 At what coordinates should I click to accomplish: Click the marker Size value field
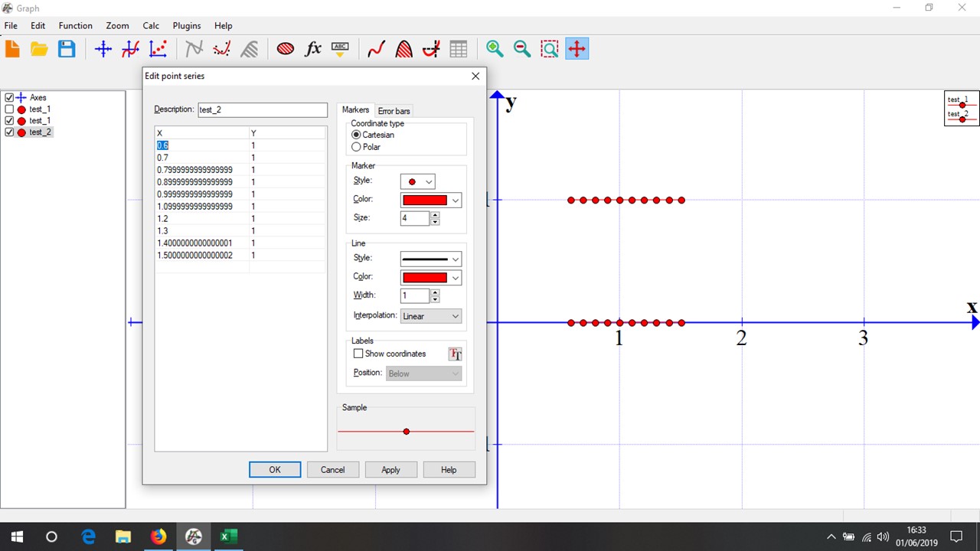415,218
